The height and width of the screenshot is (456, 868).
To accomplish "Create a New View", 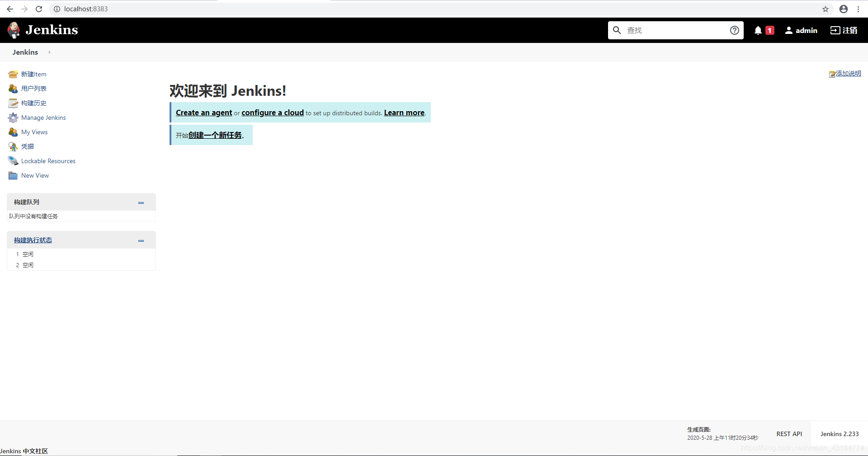I will pos(35,175).
